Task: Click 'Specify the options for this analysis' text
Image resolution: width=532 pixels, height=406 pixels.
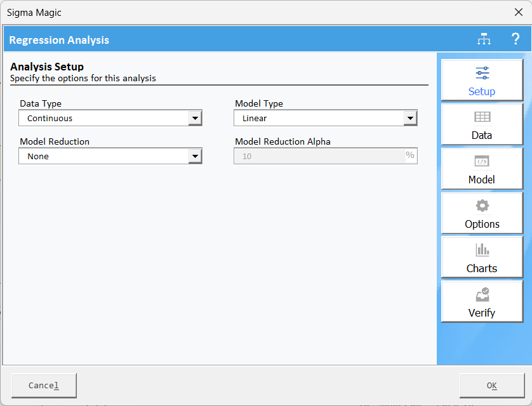Action: point(83,78)
